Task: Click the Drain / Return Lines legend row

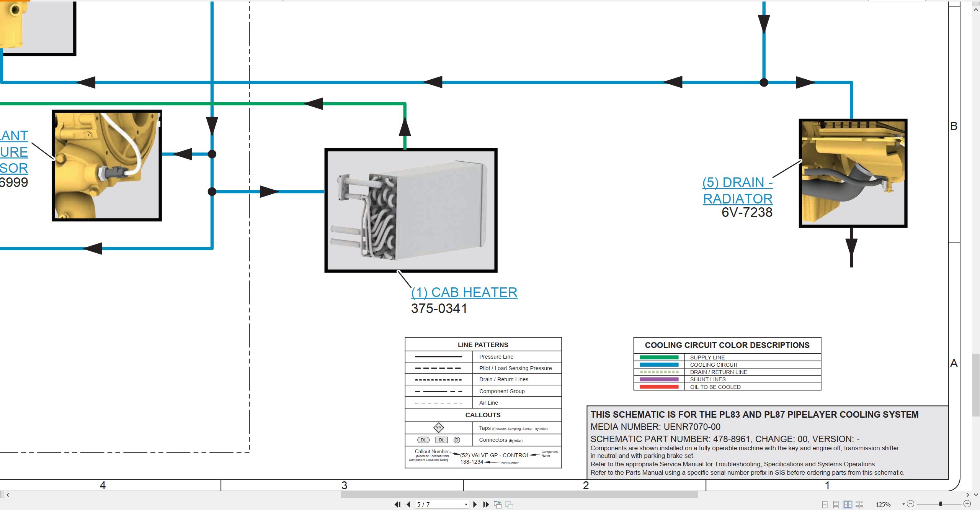Action: [x=483, y=379]
